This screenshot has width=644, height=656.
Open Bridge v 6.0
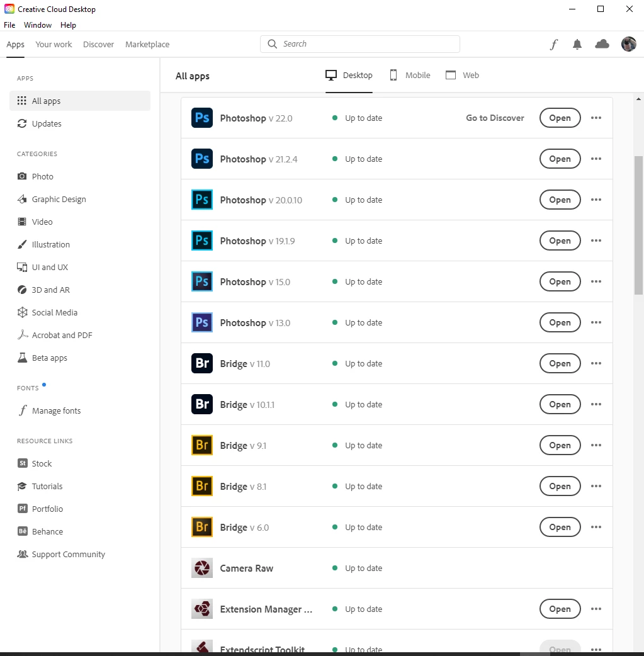(560, 527)
